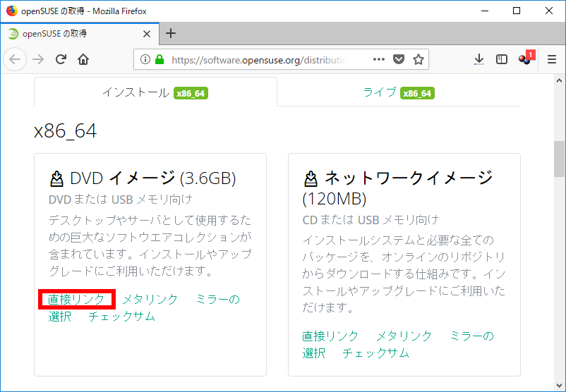
Task: Toggle the Firefox sidebars button
Action: tap(502, 59)
